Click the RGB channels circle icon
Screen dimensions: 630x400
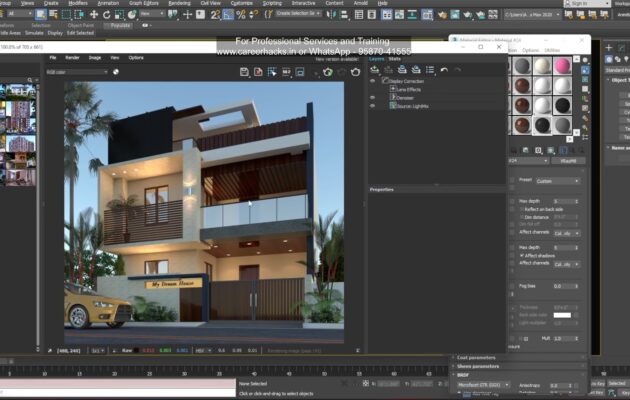tap(116, 72)
